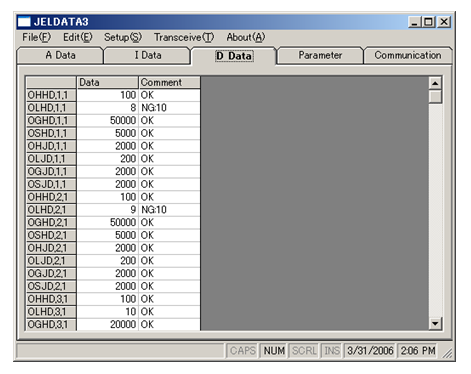
Task: Click the date 3/31/2006 in status bar
Action: (370, 351)
